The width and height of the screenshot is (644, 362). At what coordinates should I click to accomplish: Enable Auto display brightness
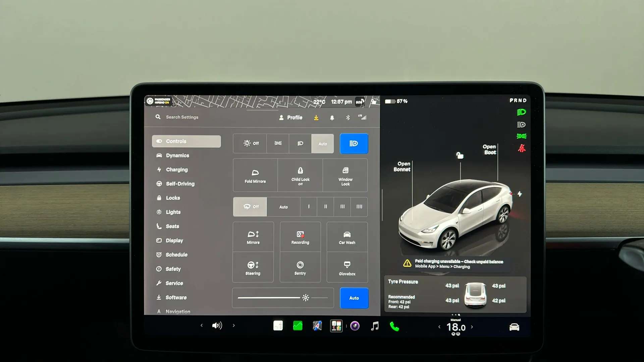click(x=354, y=298)
